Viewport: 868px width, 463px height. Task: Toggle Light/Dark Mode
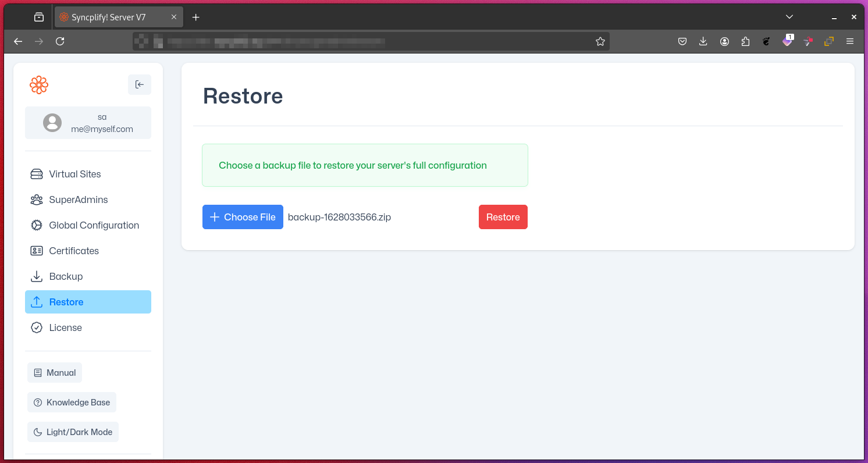coord(73,432)
